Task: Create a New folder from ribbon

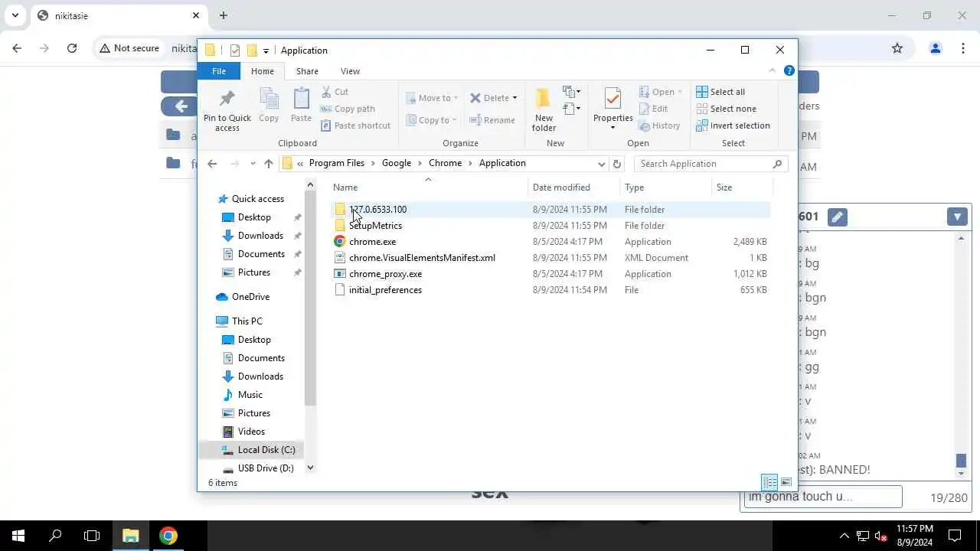Action: (x=544, y=109)
